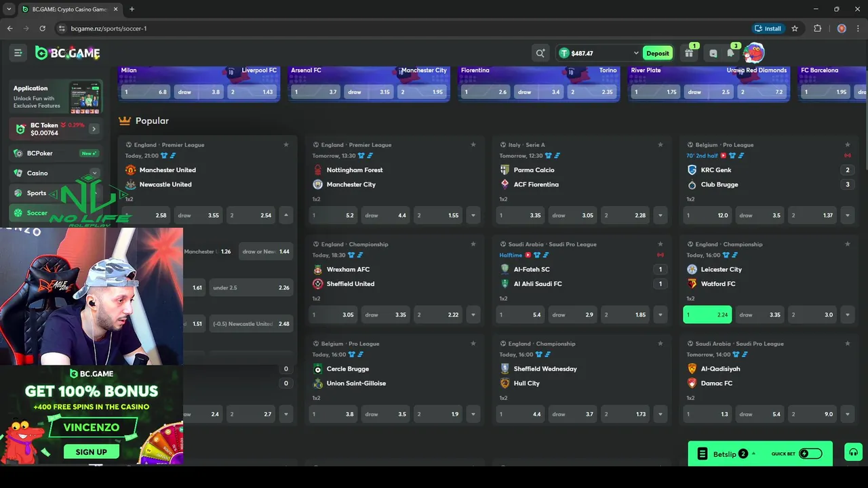This screenshot has width=868, height=488.
Task: Expand markets for Parma Calcio match
Action: click(660, 216)
